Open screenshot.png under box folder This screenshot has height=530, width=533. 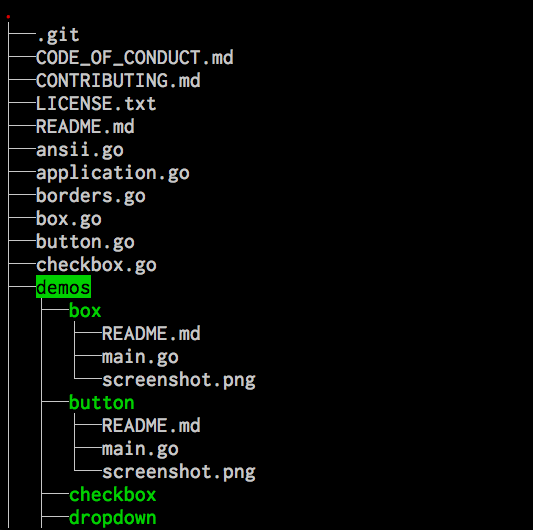point(179,380)
